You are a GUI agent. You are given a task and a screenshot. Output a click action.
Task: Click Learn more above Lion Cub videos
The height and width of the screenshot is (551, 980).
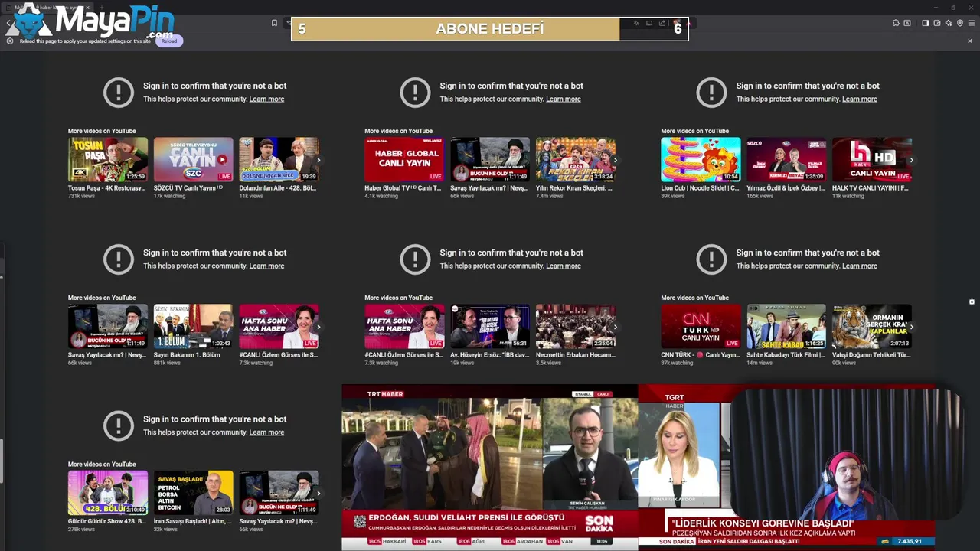[x=860, y=99]
